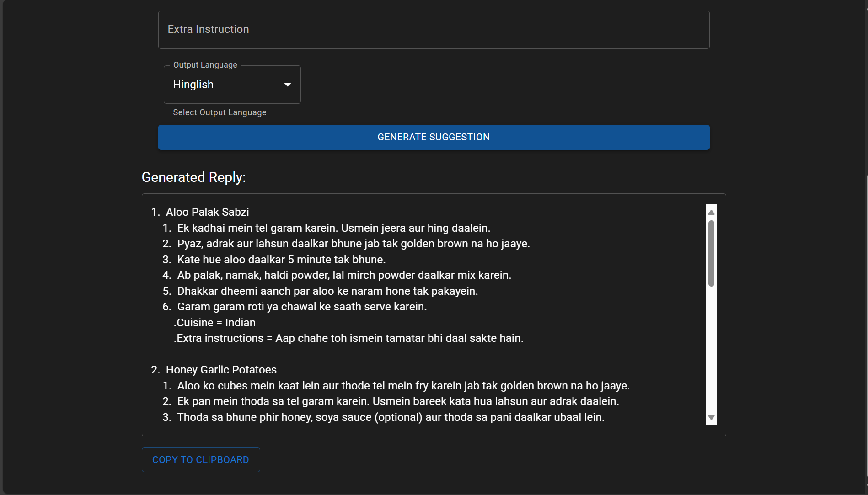Click the Extra Instruction text field
The height and width of the screenshot is (495, 868).
click(x=433, y=30)
